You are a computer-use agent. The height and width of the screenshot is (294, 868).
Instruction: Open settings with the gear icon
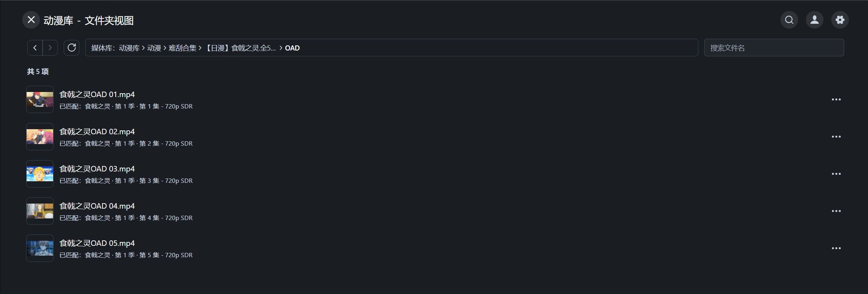pyautogui.click(x=840, y=20)
